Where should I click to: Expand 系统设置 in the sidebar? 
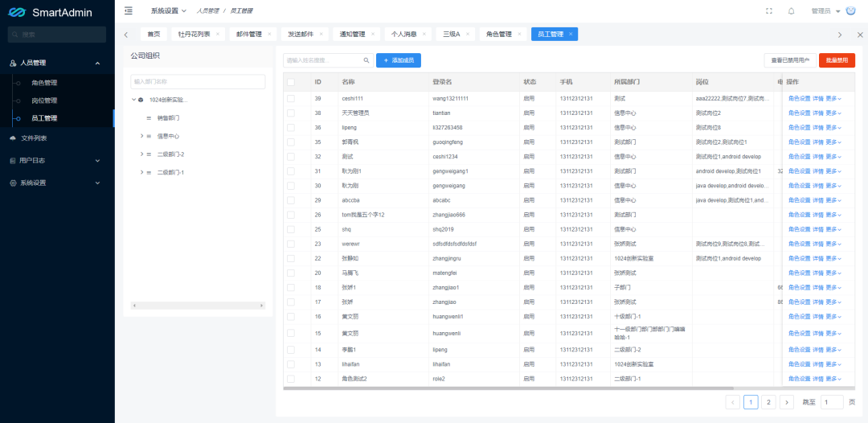click(x=97, y=183)
